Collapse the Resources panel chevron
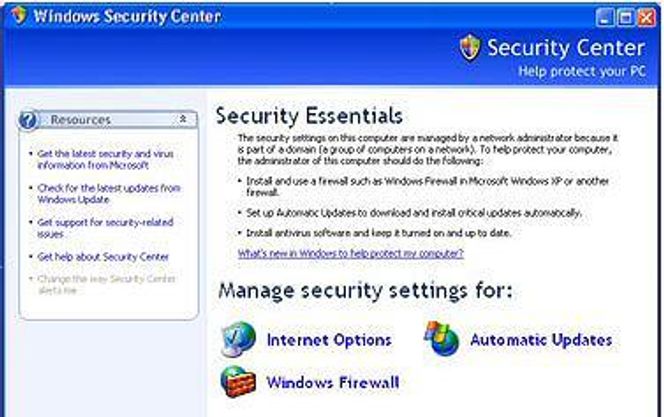 click(183, 119)
